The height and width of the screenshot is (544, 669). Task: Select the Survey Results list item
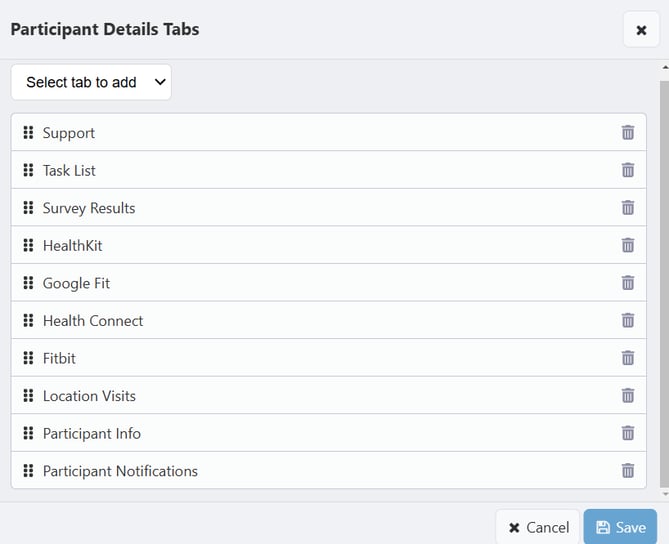pos(89,208)
